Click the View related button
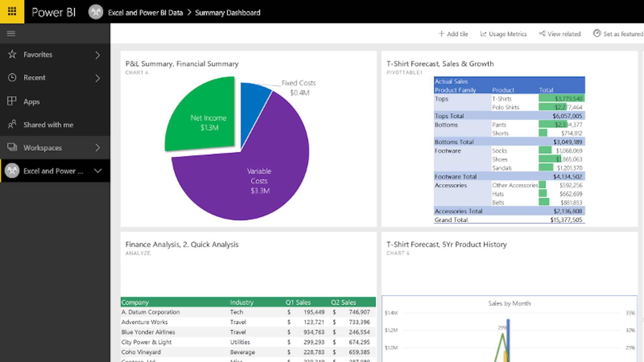644x362 pixels. (x=560, y=34)
